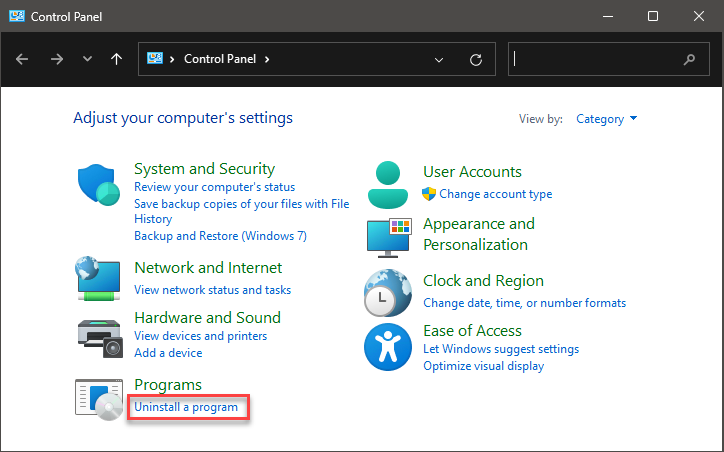
Task: Click the search magnifier icon
Action: (x=689, y=59)
